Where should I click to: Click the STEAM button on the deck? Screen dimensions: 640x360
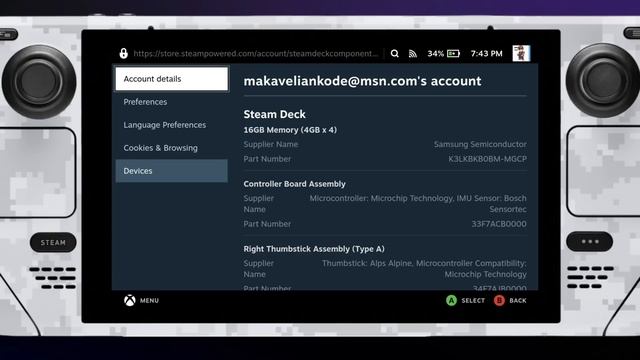click(x=53, y=242)
